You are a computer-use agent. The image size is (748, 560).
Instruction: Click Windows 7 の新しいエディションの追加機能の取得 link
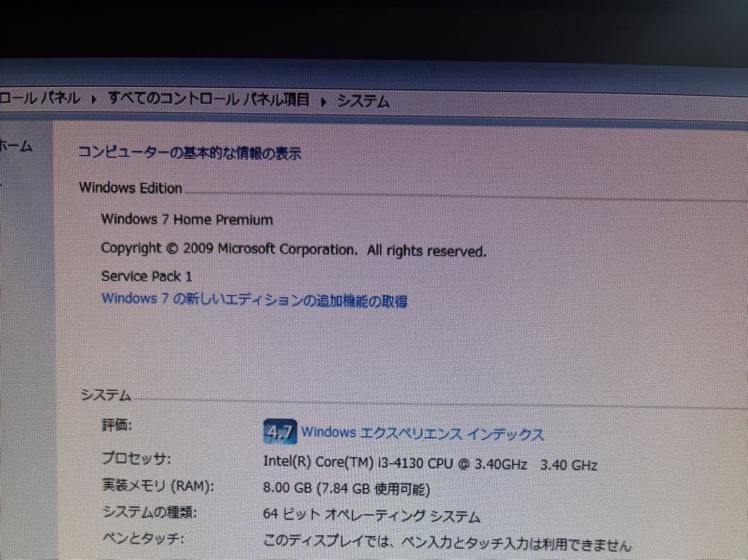(x=255, y=300)
